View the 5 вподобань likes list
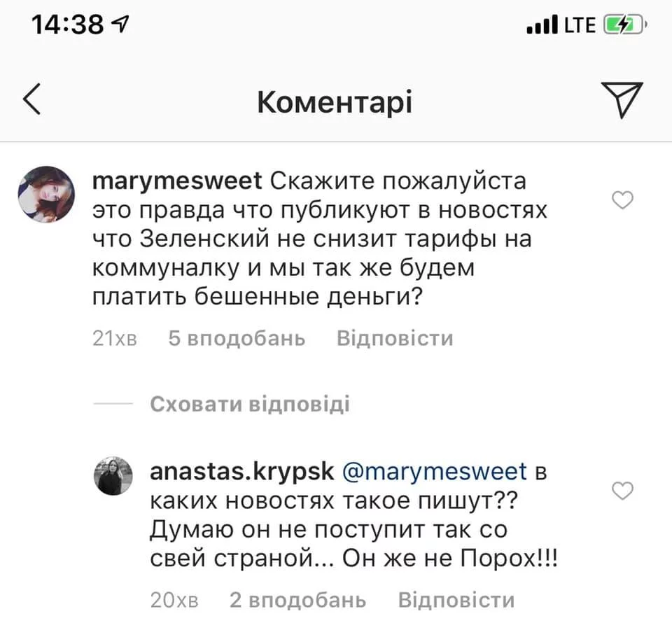This screenshot has width=672, height=644. click(237, 339)
